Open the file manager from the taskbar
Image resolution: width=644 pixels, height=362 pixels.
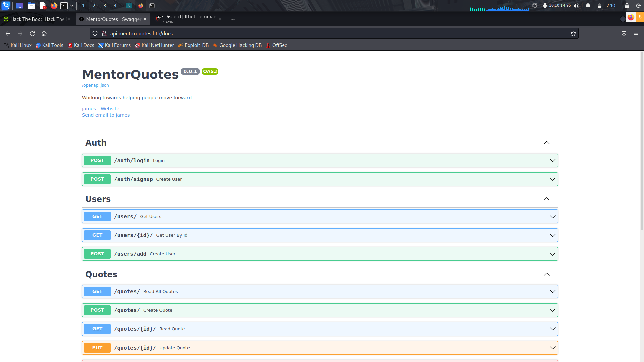(31, 6)
